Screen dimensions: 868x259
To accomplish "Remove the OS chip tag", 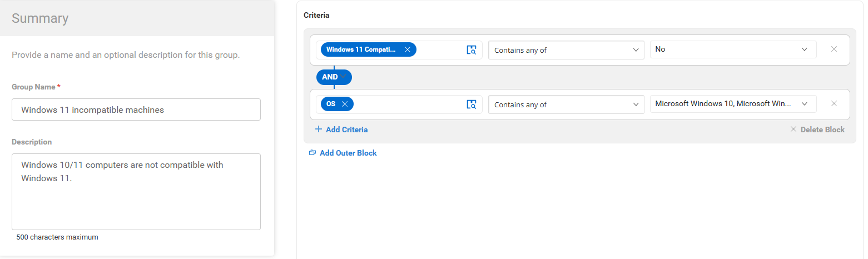I will (345, 104).
